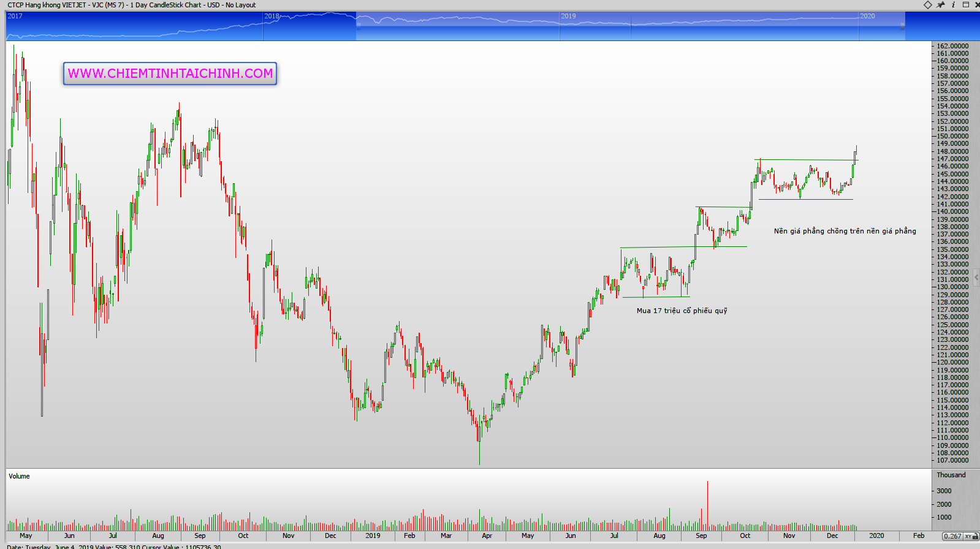980x549 pixels.
Task: Select the 'Mua 17 triệu cổ phiếu quỹ' annotation
Action: pyautogui.click(x=682, y=311)
